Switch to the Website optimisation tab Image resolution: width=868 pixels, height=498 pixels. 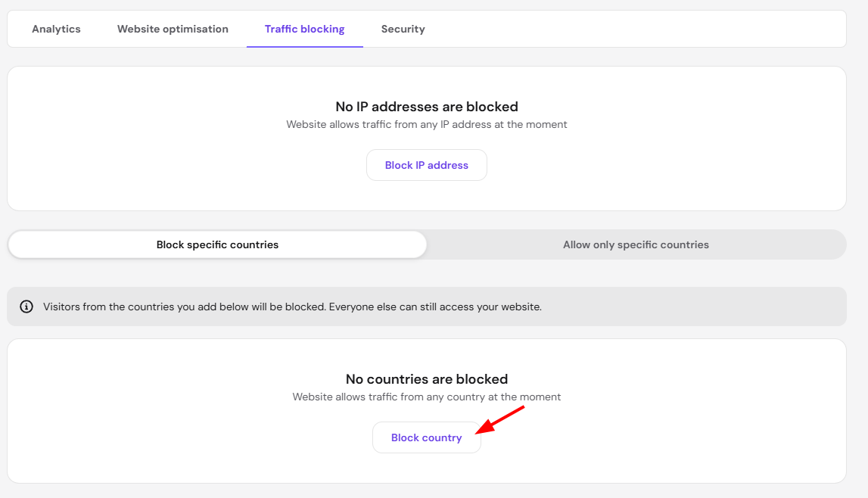point(173,29)
